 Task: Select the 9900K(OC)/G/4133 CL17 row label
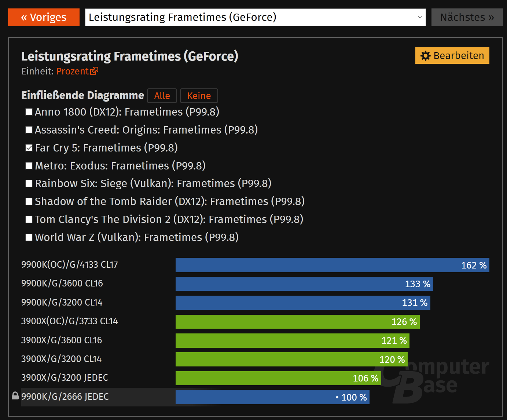[x=70, y=265]
